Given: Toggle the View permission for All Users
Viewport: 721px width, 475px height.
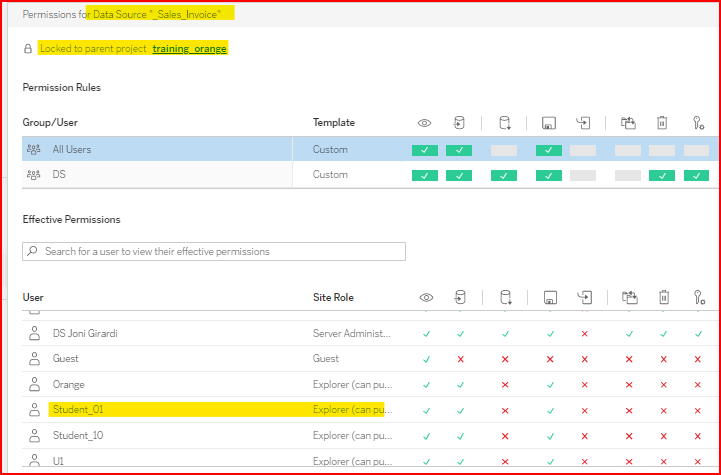Looking at the screenshot, I should click(x=425, y=150).
